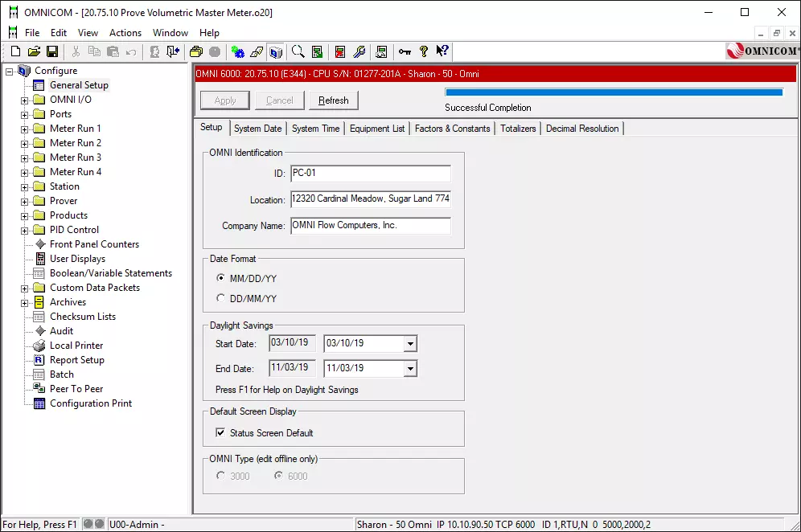Click the context help arrow-question icon
The width and height of the screenshot is (801, 532).
point(442,51)
